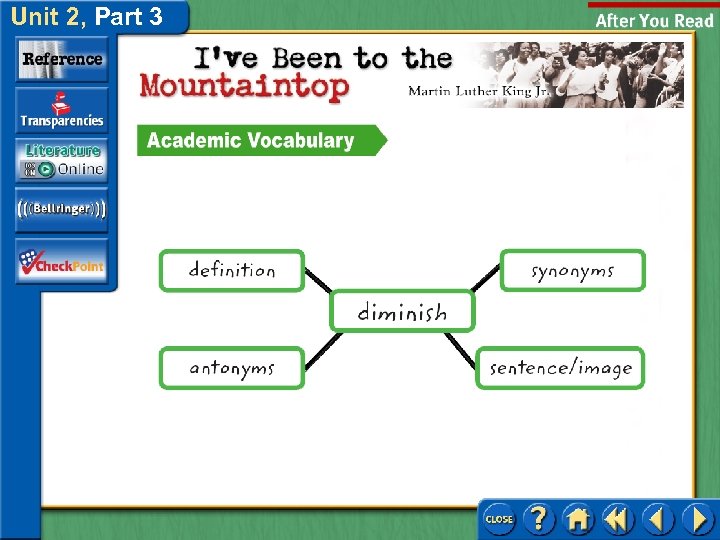Click the CLOSE navigation button
This screenshot has height=540, width=720.
[499, 519]
